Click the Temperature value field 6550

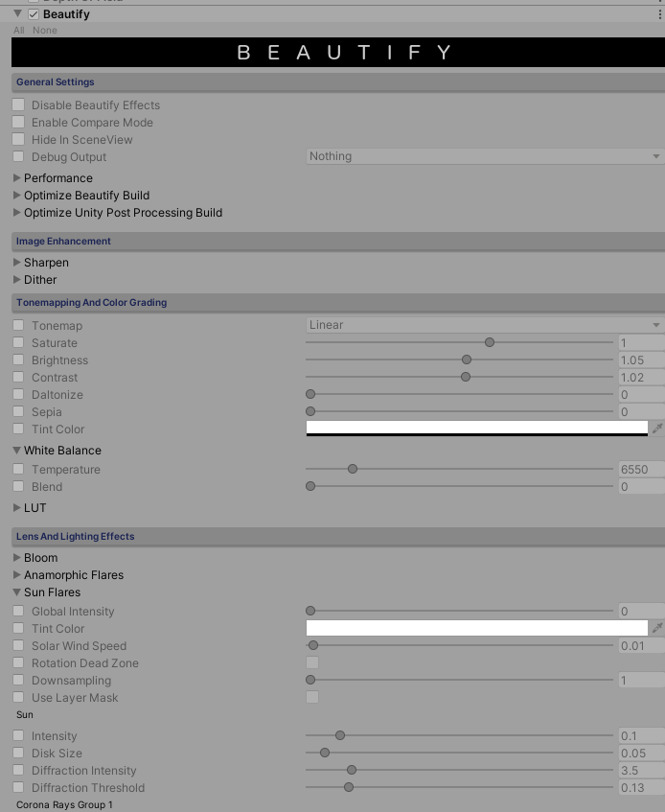coord(642,469)
